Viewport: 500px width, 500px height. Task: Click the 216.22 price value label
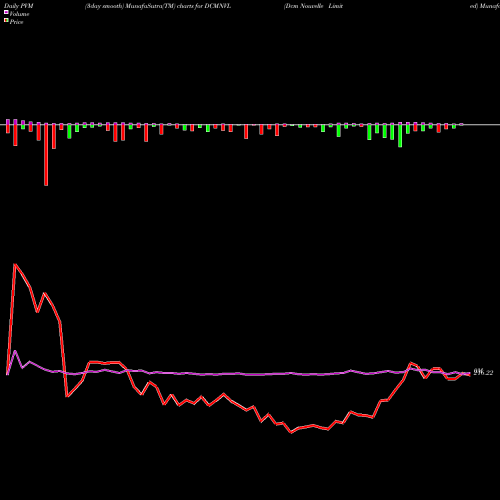pyautogui.click(x=483, y=372)
